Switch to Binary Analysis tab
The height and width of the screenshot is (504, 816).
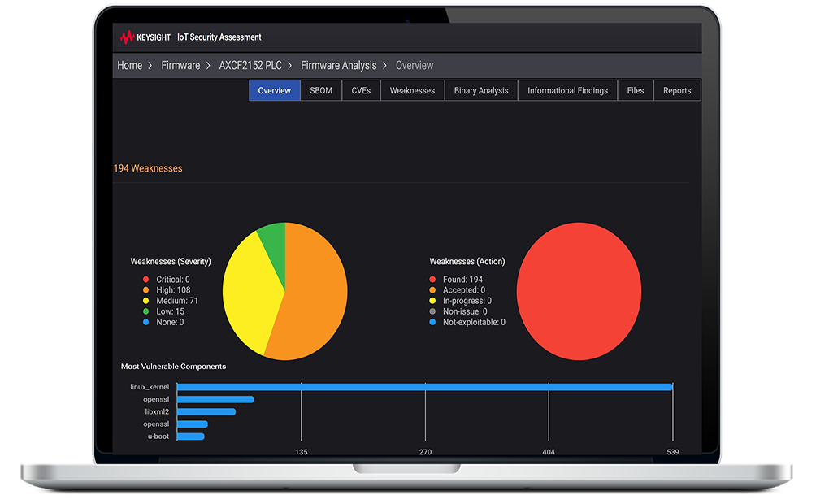click(x=481, y=91)
